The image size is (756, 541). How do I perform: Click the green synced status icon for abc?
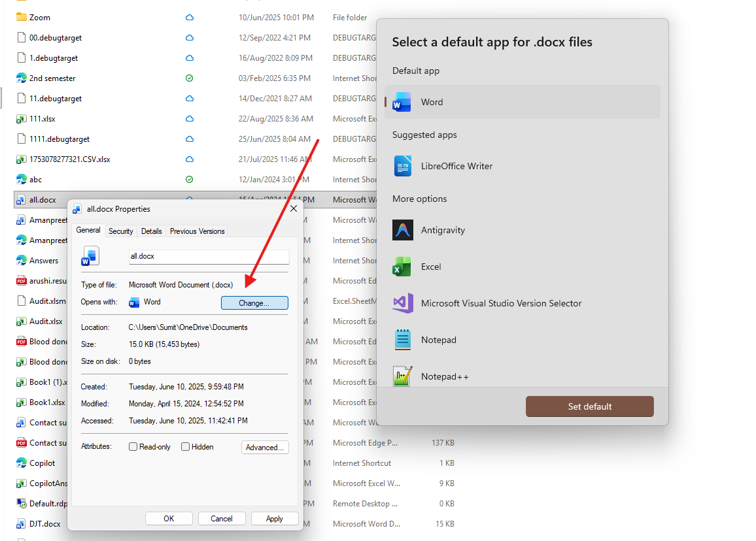190,179
